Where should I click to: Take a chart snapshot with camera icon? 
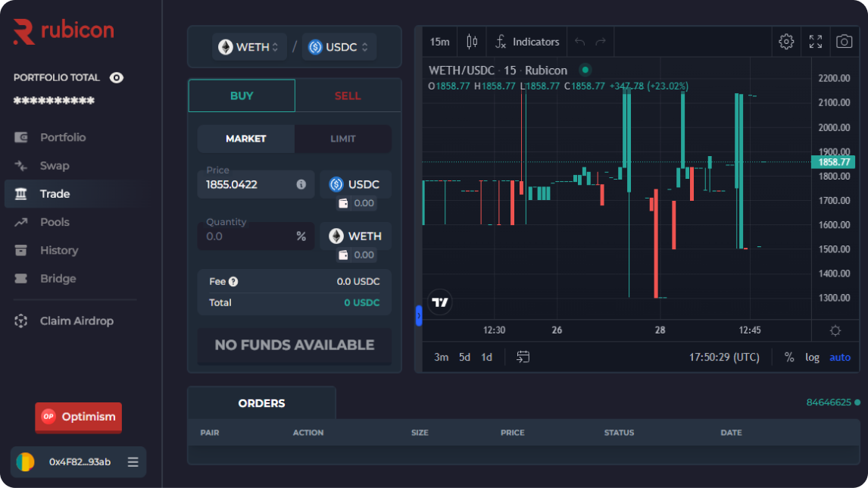tap(845, 42)
